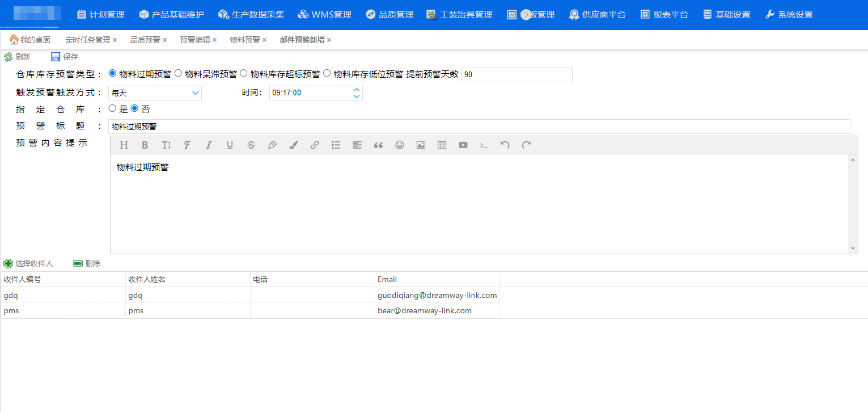The image size is (868, 412).
Task: Open the emoji picker in editor toolbar
Action: coord(400,145)
